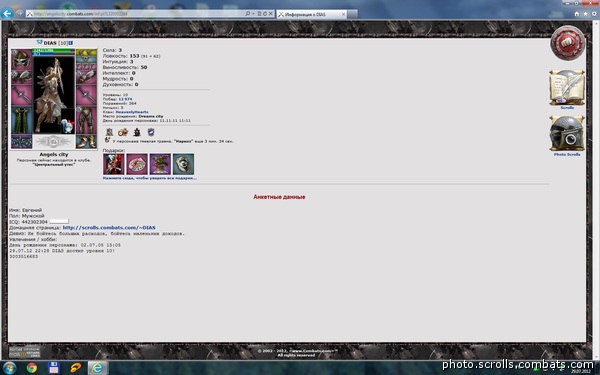Click the Angels city location text
This screenshot has height=375, width=600.
[x=54, y=155]
